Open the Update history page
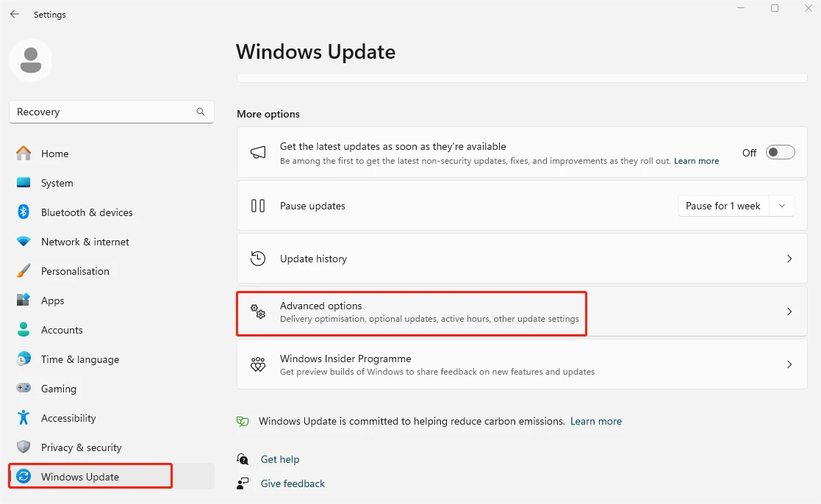Screen dimensions: 821x504 [x=522, y=259]
